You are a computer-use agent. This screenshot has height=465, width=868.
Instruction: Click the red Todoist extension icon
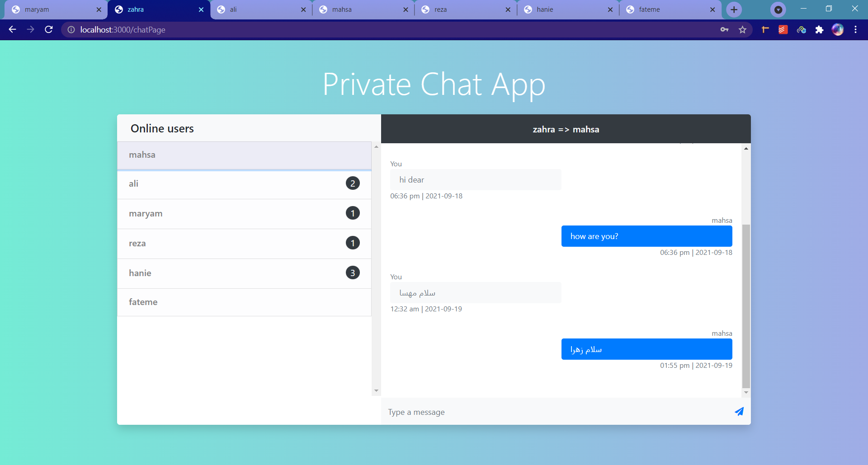[x=783, y=29]
